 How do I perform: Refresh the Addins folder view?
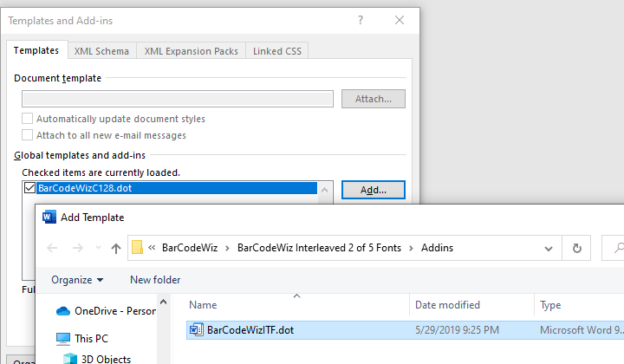[576, 248]
